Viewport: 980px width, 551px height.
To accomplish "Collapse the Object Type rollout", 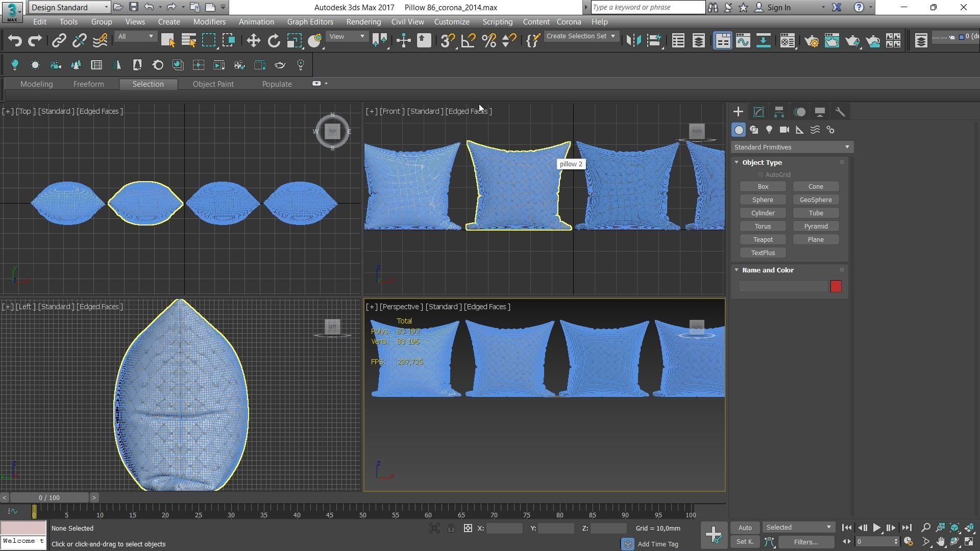I will [762, 162].
